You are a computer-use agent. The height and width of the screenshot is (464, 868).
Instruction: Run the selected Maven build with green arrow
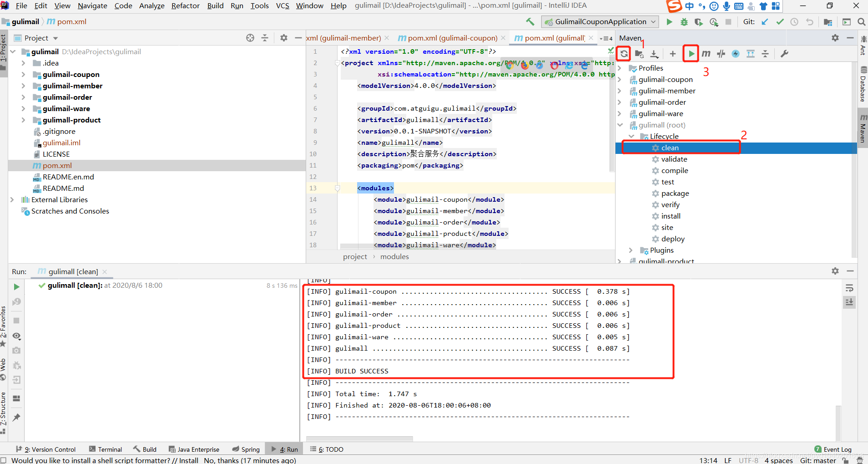click(691, 54)
